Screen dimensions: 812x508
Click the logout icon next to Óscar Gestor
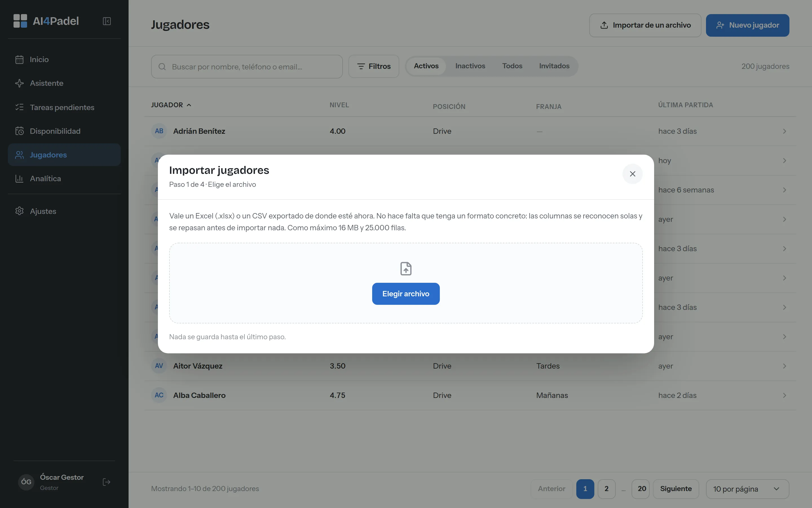coord(106,482)
